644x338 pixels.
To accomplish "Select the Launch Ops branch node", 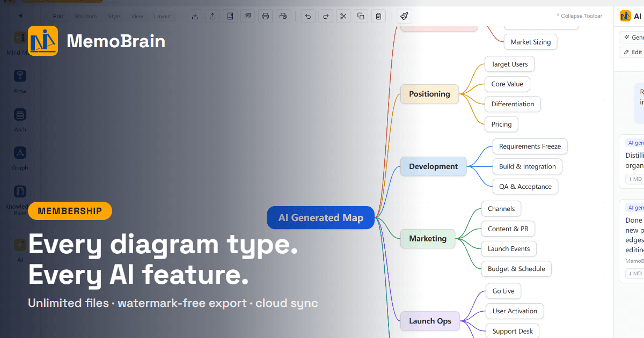I will [x=430, y=321].
